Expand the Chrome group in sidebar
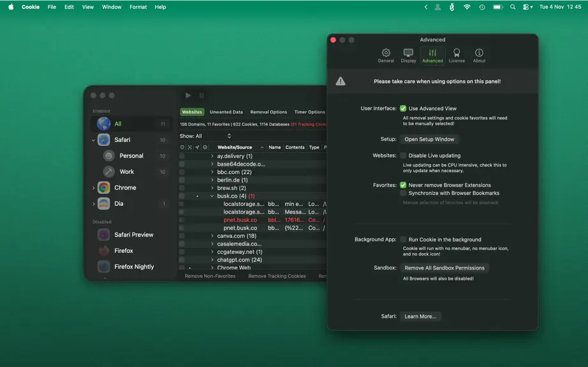Image resolution: width=588 pixels, height=367 pixels. point(93,188)
